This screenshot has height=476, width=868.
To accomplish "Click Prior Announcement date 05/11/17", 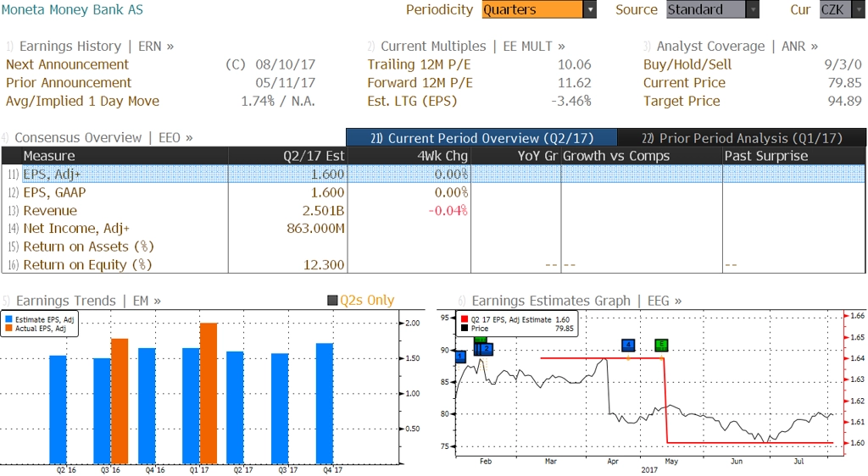I will point(285,83).
